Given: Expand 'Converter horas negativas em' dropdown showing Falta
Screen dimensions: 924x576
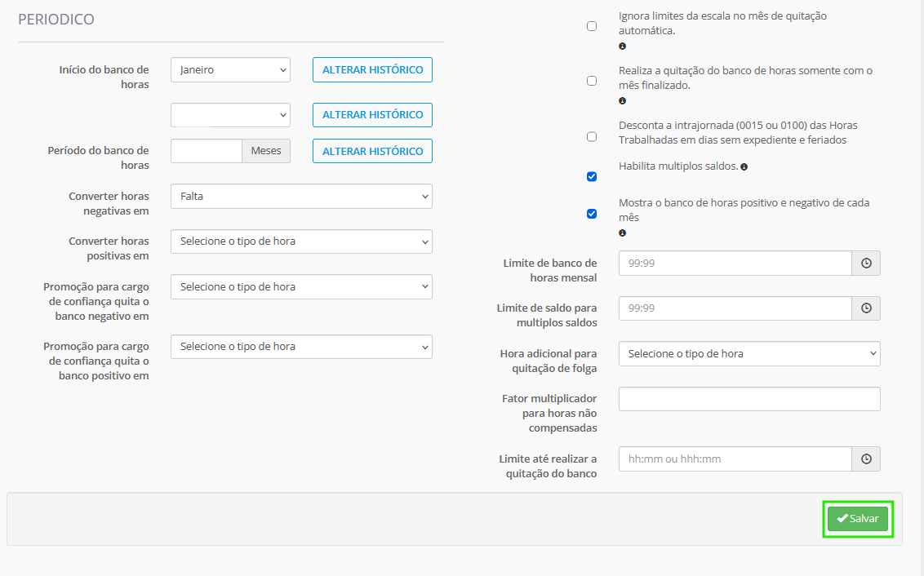Looking at the screenshot, I should click(302, 196).
